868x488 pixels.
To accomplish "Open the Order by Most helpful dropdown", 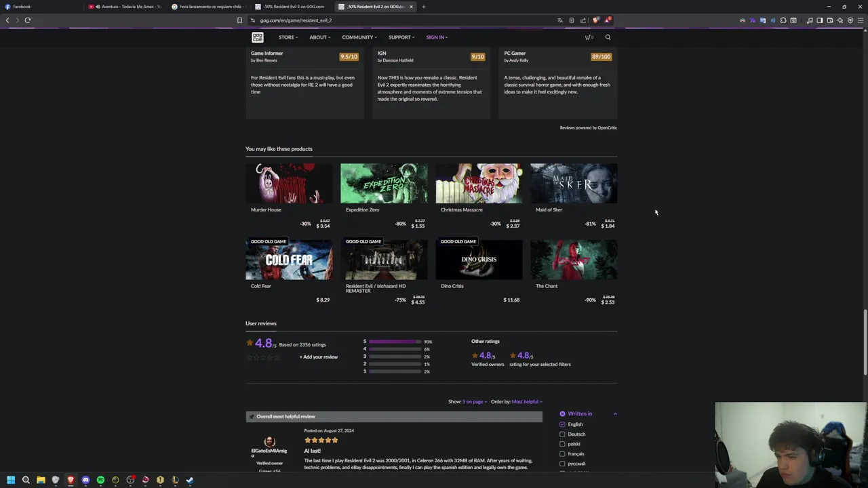I will pos(527,401).
